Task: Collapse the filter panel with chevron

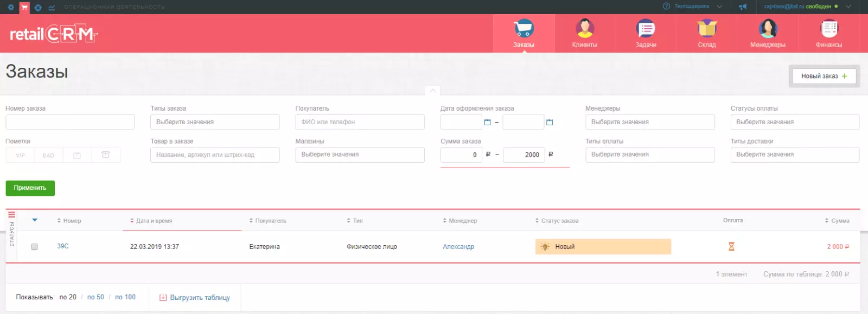Action: pyautogui.click(x=432, y=91)
